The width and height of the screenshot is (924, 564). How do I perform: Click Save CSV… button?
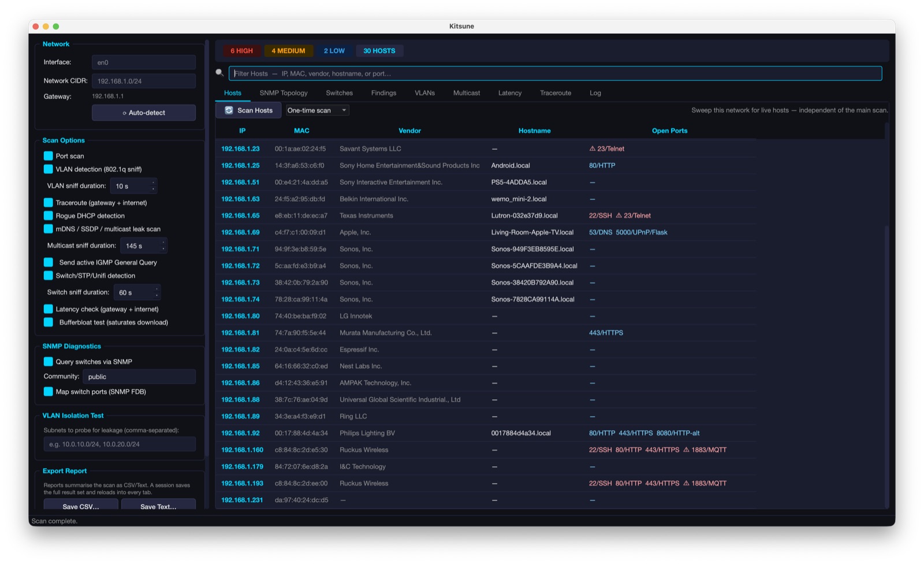click(81, 505)
